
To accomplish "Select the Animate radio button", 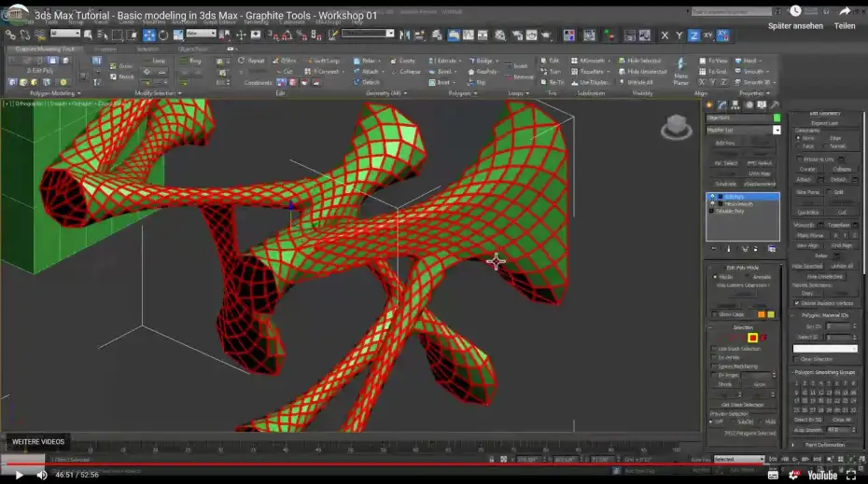I will 749,277.
